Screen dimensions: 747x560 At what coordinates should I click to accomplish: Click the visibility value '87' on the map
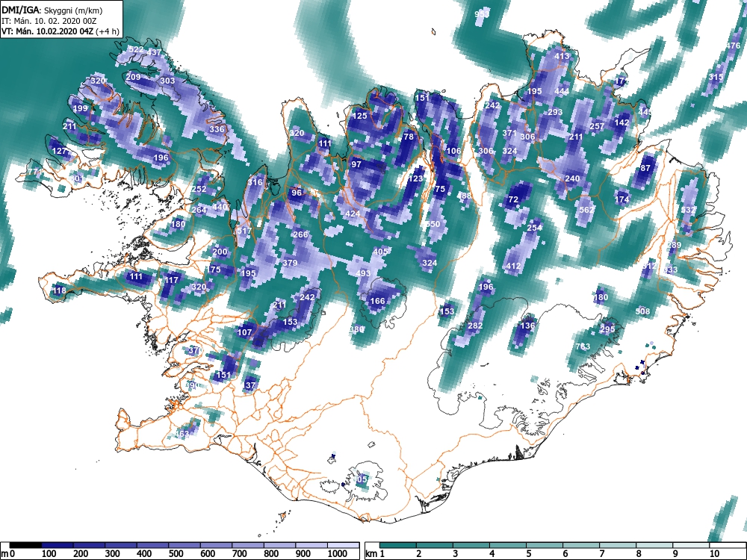click(x=645, y=168)
